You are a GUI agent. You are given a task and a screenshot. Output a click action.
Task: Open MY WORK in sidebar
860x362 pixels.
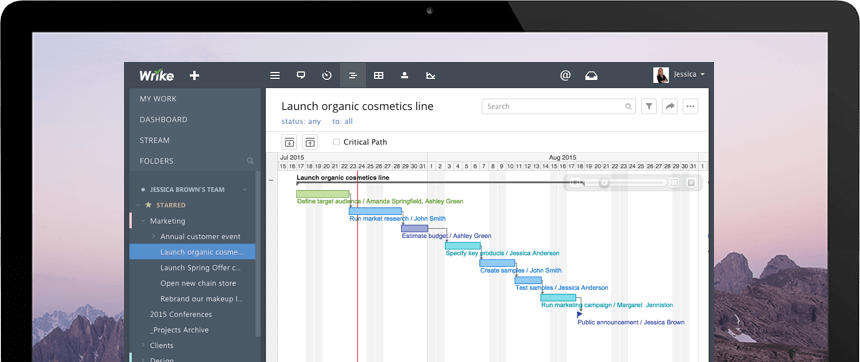(x=158, y=99)
